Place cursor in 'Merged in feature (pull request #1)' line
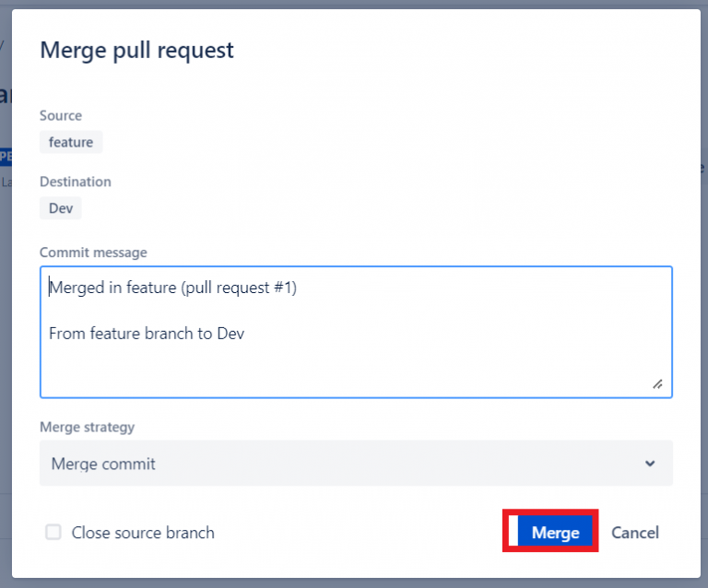This screenshot has width=708, height=588. 173,288
